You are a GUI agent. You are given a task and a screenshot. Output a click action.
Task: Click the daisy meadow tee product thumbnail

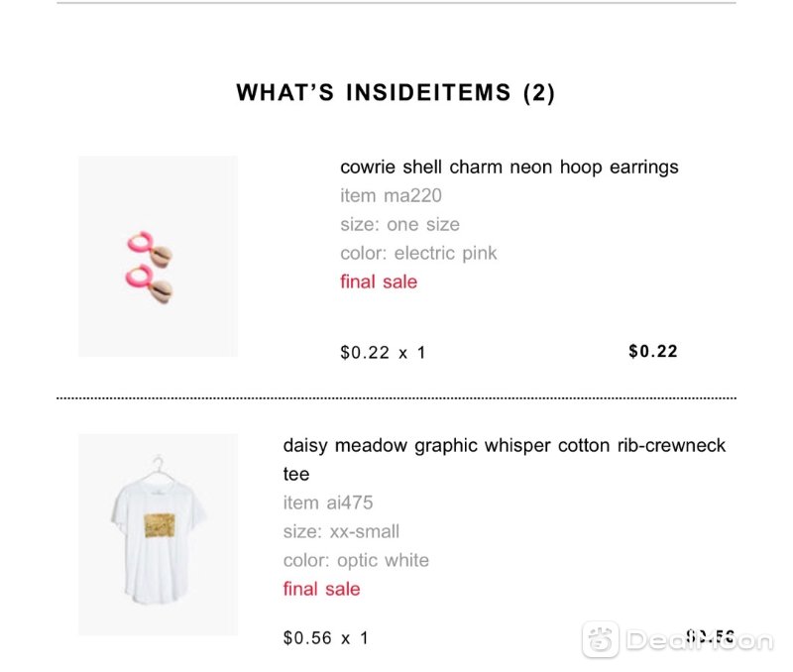pos(158,534)
